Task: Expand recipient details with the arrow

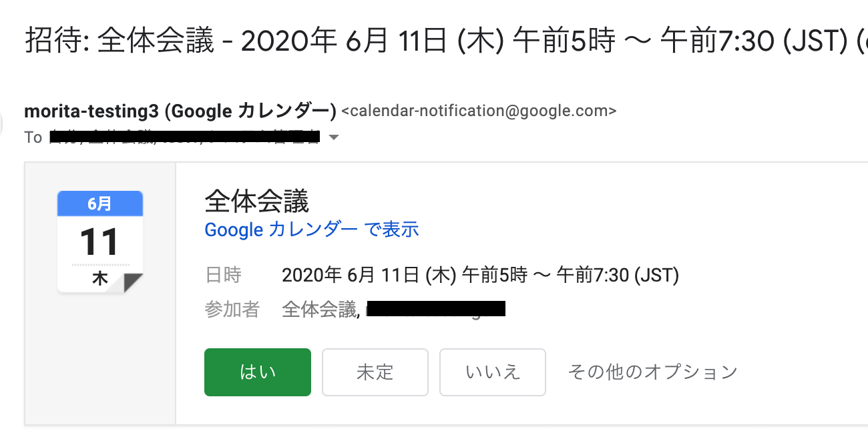Action: [x=335, y=137]
